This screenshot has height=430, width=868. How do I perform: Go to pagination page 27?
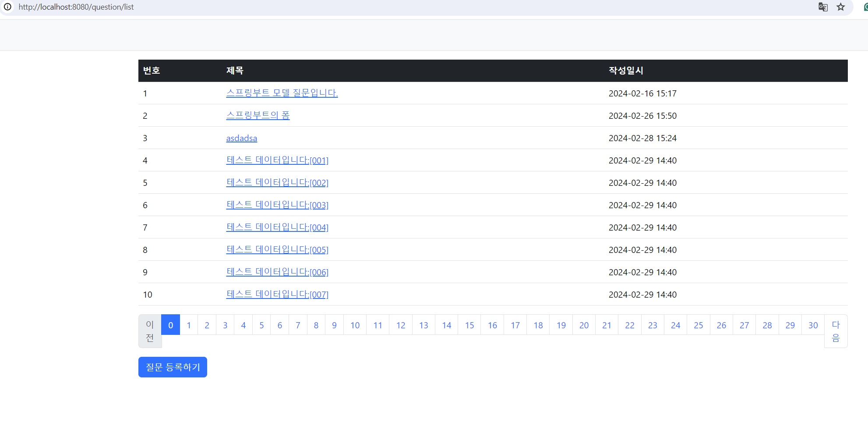pos(744,325)
